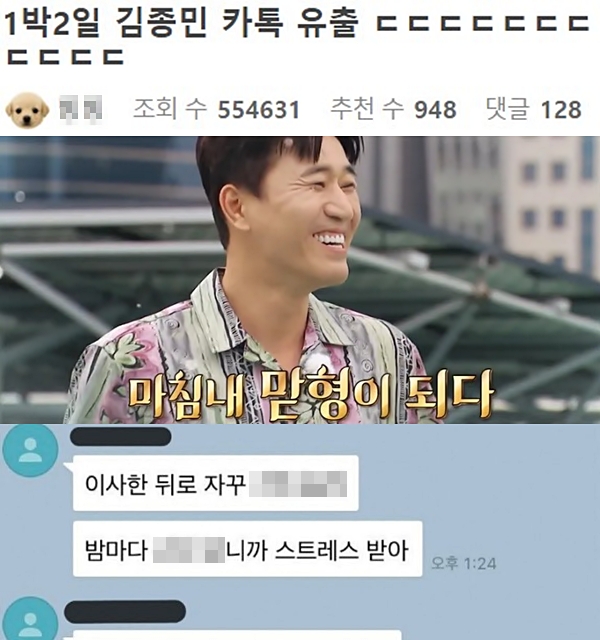Select the first chat sender avatar
Screen dimensions: 600x640
coord(30,450)
